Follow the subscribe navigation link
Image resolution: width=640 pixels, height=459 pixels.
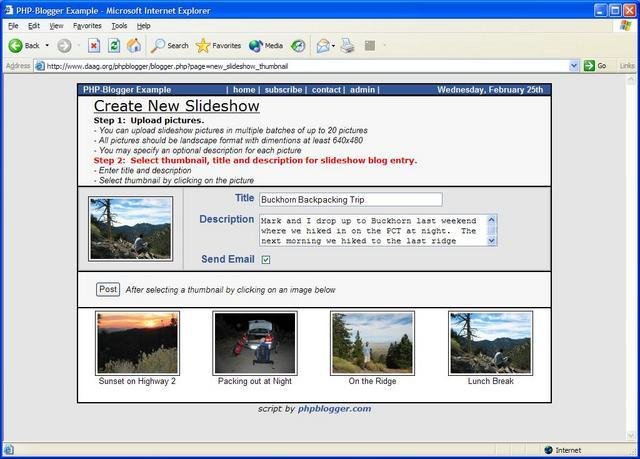click(283, 90)
